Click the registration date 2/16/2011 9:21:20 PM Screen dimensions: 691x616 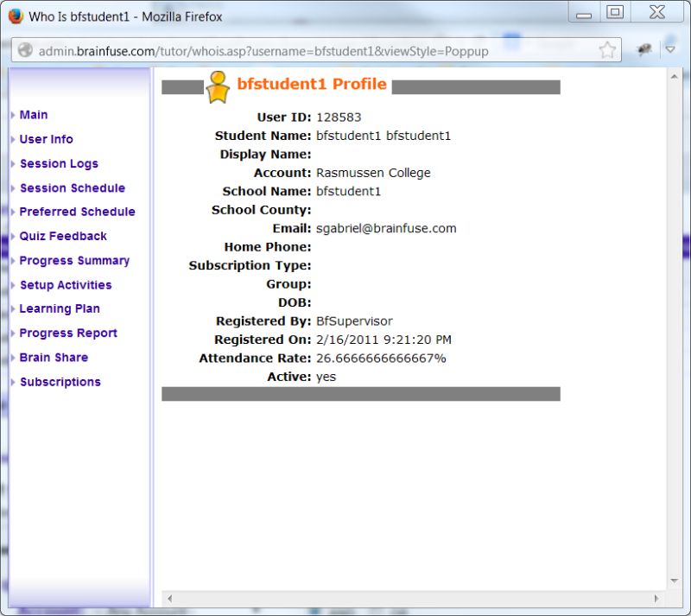coord(384,340)
